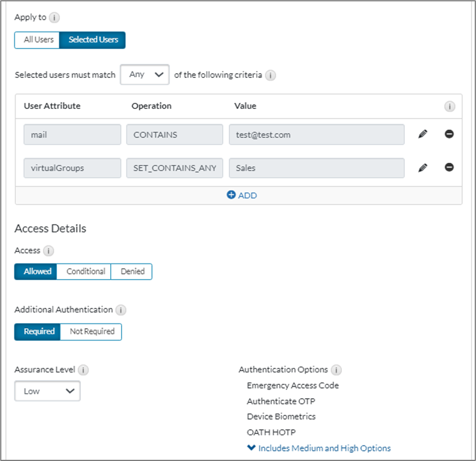The image size is (476, 461).
Task: Set access to Denied
Action: tap(132, 272)
